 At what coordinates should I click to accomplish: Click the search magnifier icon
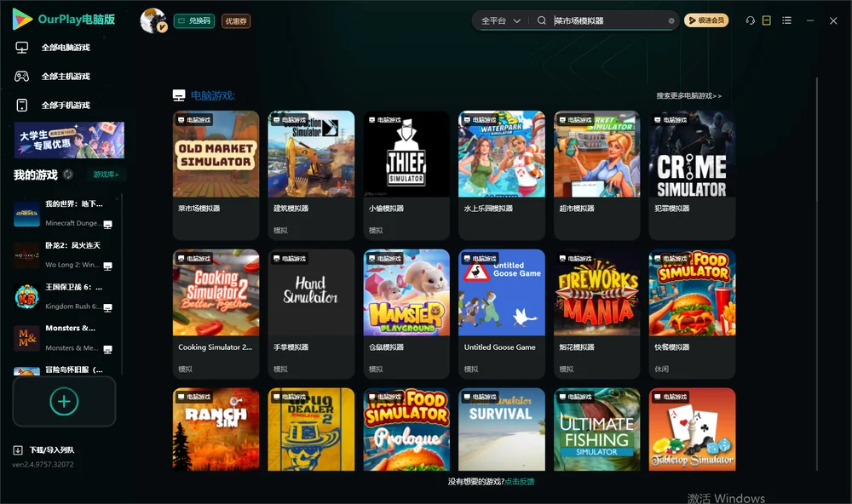[542, 20]
